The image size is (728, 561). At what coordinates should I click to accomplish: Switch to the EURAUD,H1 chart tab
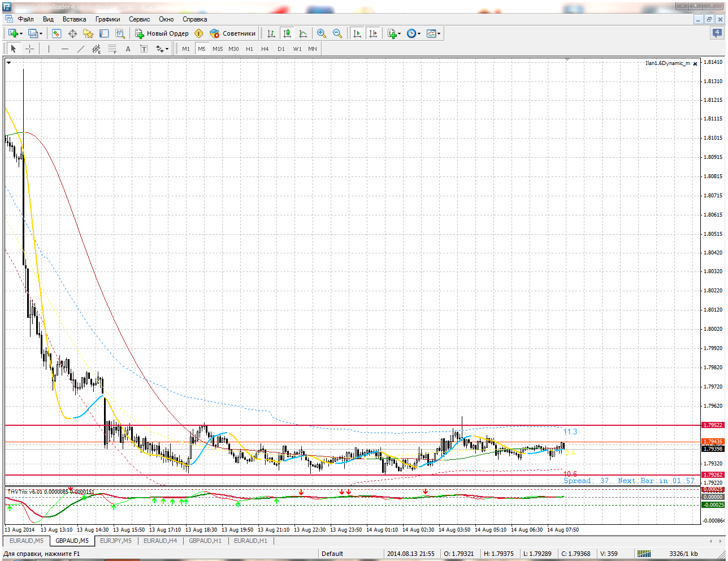tap(250, 541)
